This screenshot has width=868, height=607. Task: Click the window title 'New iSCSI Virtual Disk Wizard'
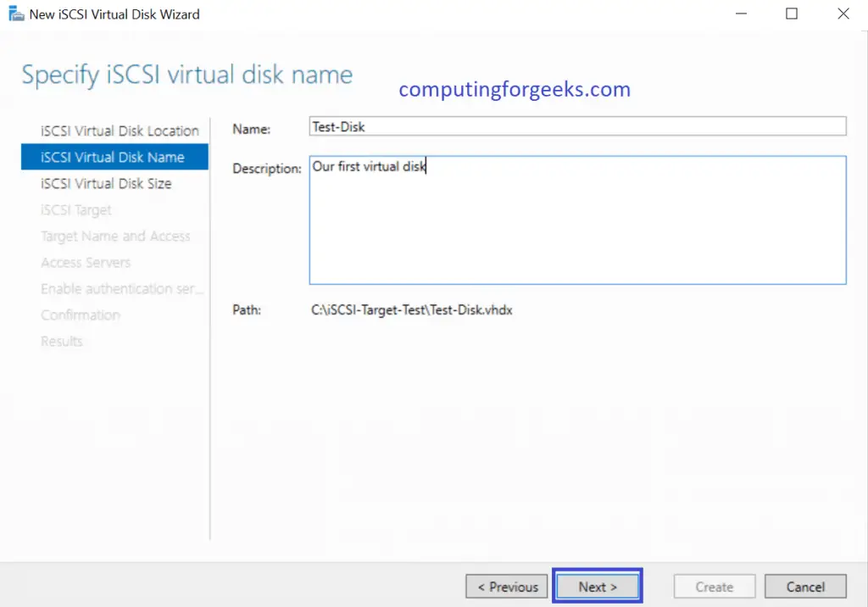114,14
